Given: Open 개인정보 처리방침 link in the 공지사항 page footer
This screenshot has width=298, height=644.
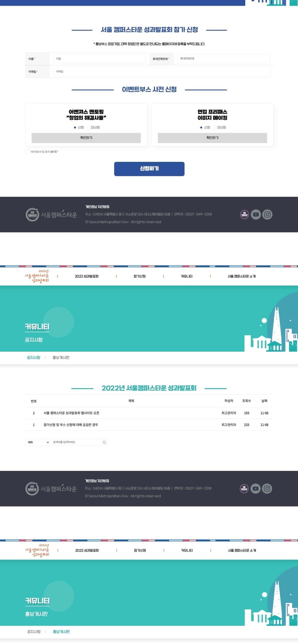Looking at the screenshot, I should click(97, 481).
